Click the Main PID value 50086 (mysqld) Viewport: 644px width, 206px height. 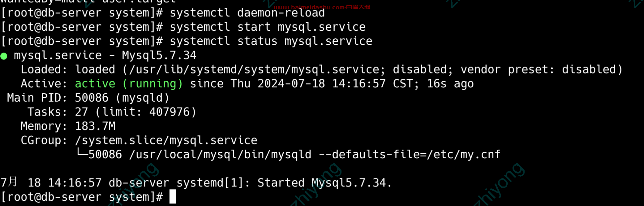[122, 98]
